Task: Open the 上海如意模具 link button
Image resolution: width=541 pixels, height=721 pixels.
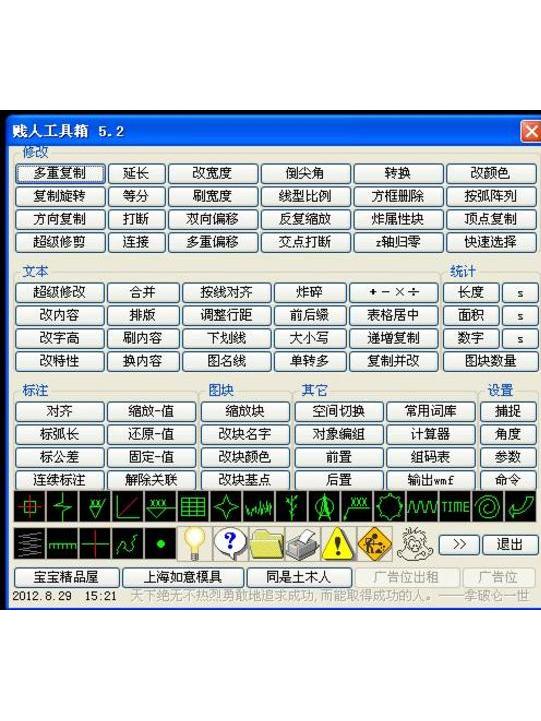Action: point(183,577)
